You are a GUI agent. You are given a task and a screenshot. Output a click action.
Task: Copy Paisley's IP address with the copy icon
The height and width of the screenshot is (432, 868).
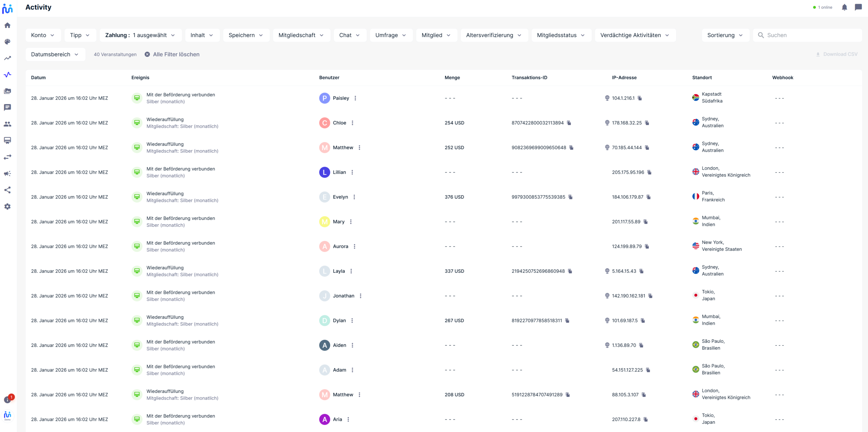tap(640, 98)
